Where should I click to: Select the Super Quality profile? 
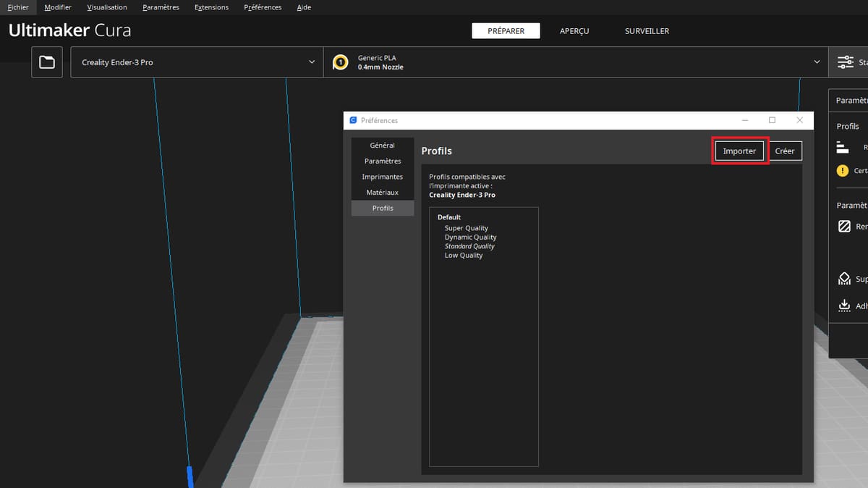(x=467, y=228)
